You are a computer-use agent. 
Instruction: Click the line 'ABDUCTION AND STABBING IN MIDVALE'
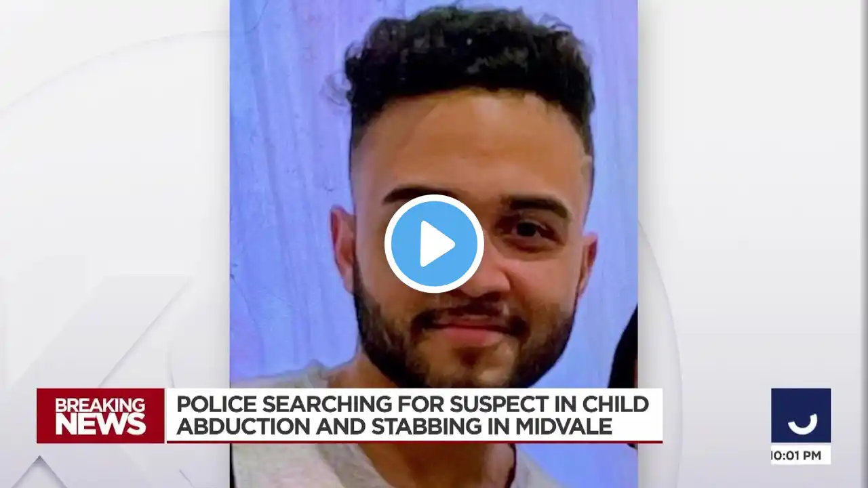coord(395,427)
